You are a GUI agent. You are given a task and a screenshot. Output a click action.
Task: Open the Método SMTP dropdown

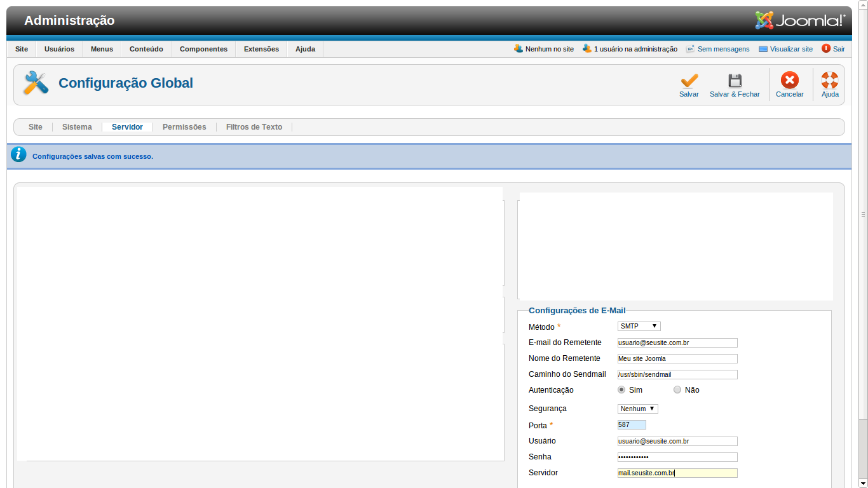point(639,326)
